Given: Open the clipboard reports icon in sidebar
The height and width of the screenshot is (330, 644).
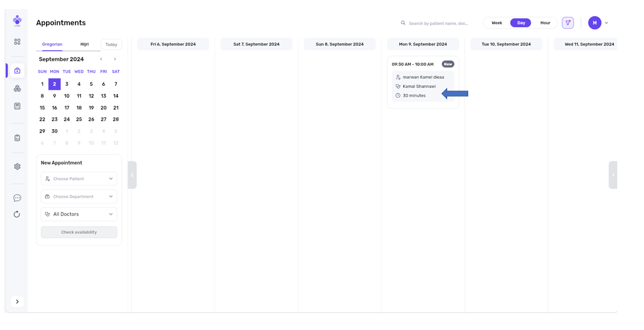Looking at the screenshot, I should pyautogui.click(x=17, y=138).
